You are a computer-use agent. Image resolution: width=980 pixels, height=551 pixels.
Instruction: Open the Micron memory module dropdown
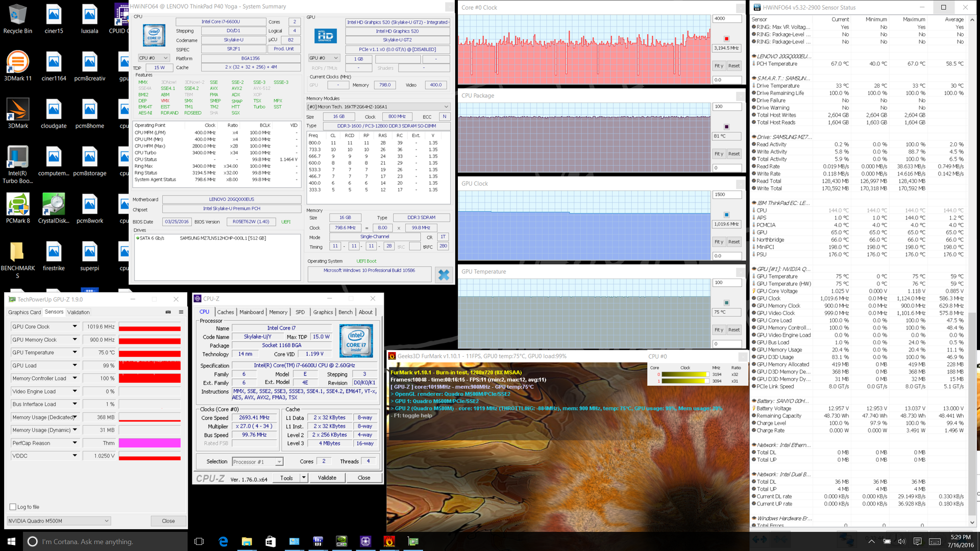click(378, 107)
